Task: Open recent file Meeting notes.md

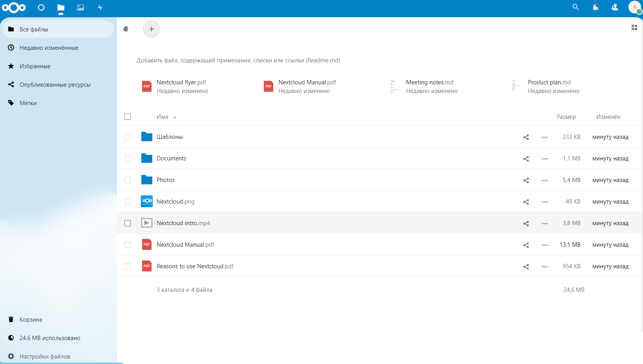Action: [x=429, y=82]
